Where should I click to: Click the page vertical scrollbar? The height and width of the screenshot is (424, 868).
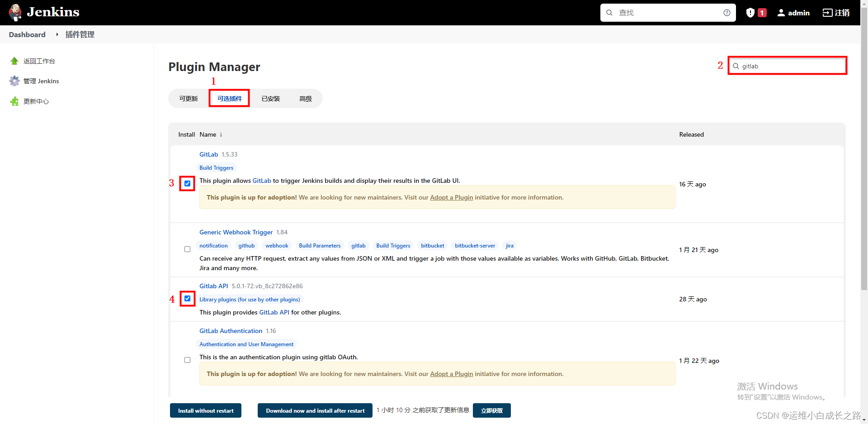[864, 149]
